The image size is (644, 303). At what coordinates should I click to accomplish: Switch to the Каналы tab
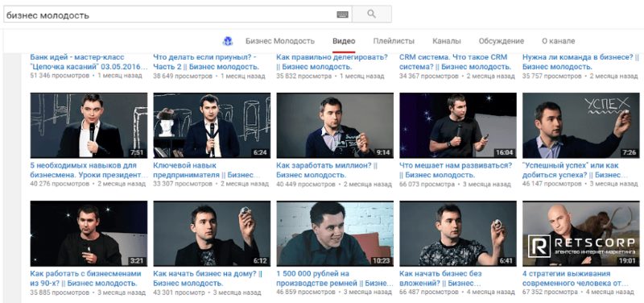(x=447, y=41)
